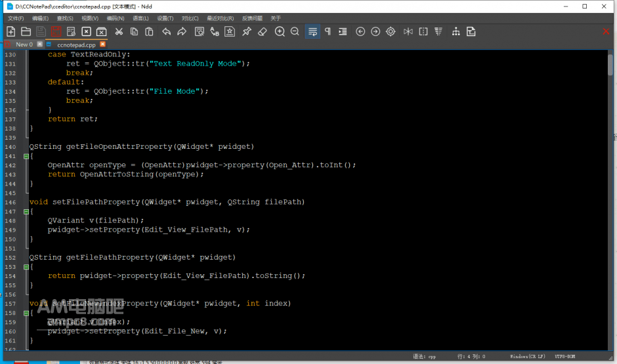Viewport: 617px width, 364px height.
Task: Go back with left arrow circle
Action: (360, 32)
